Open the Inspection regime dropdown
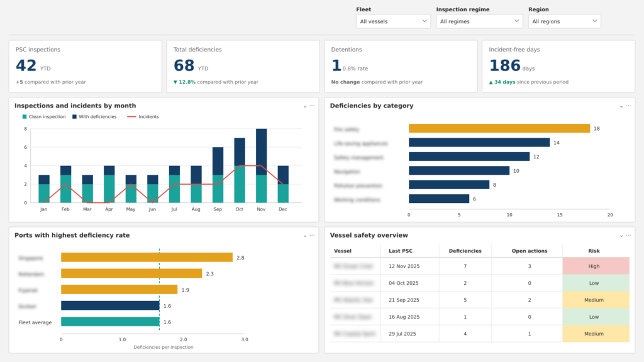This screenshot has height=362, width=644. (x=479, y=21)
